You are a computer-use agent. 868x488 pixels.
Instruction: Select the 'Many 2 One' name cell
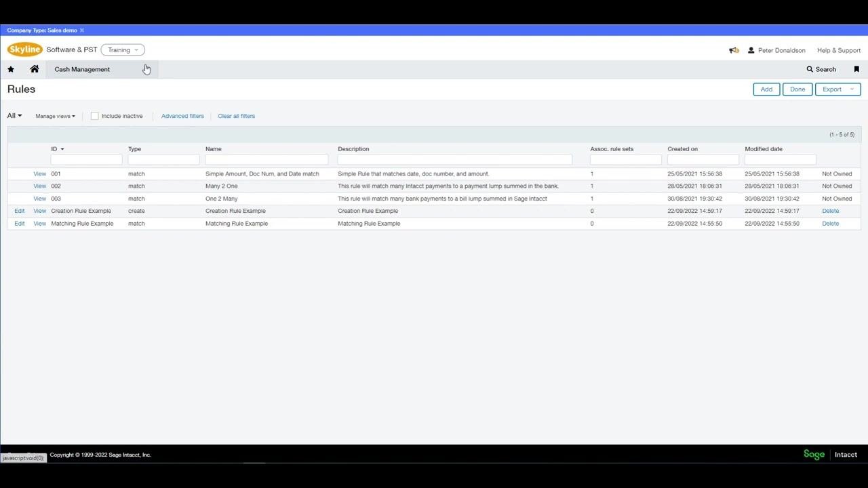(222, 186)
